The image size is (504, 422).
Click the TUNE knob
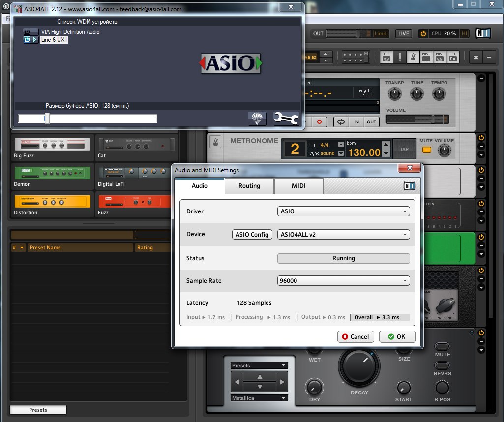click(417, 94)
